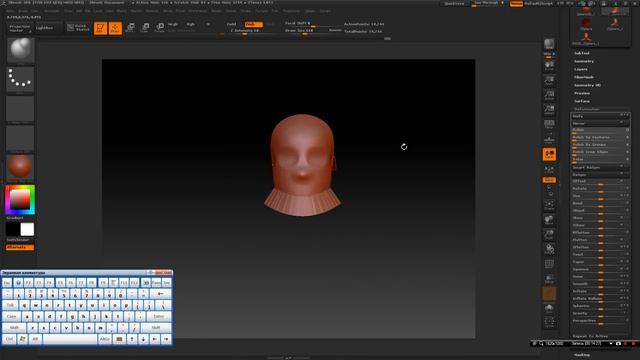Open the Dots stroke type selector
640x360 pixels.
click(x=20, y=79)
